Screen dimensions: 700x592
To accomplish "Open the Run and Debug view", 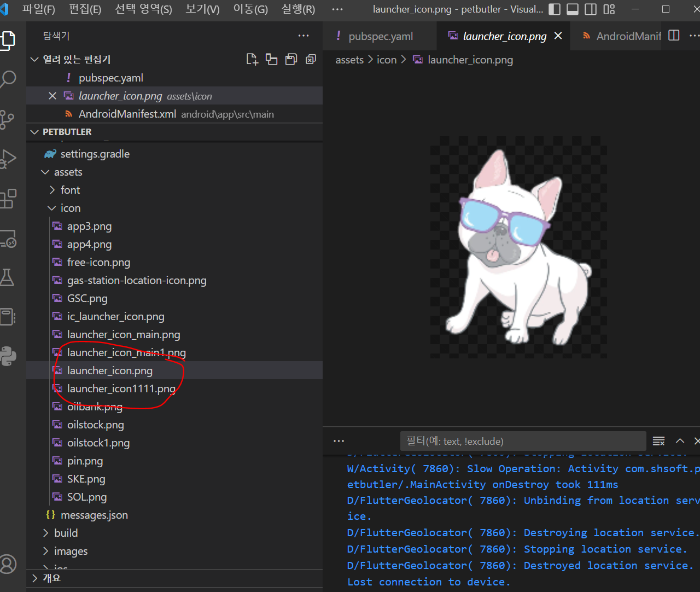I will [x=8, y=159].
